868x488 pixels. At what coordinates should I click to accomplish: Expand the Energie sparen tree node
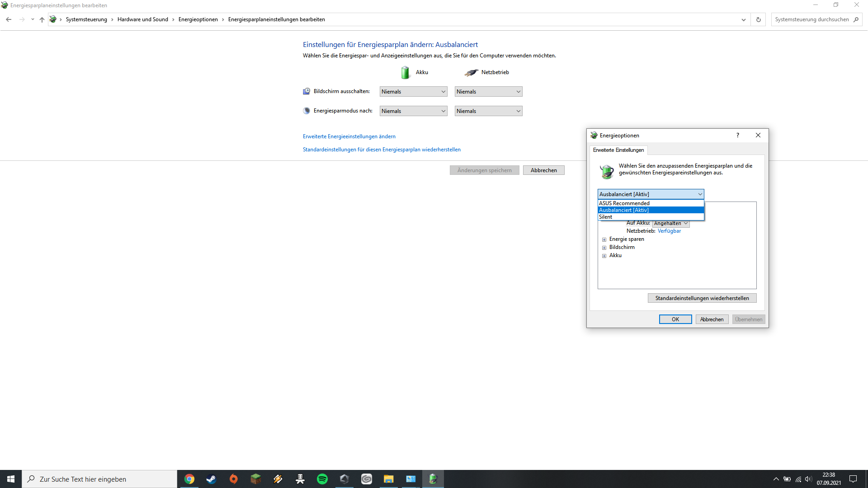[x=604, y=239]
